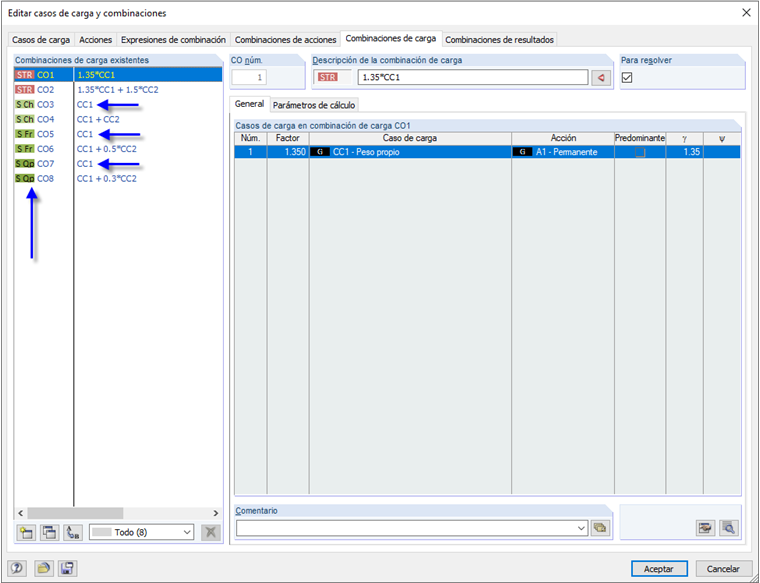This screenshot has height=583, width=760.
Task: Click description 1.35*CC1 + 1.5*CC2
Action: pos(118,90)
